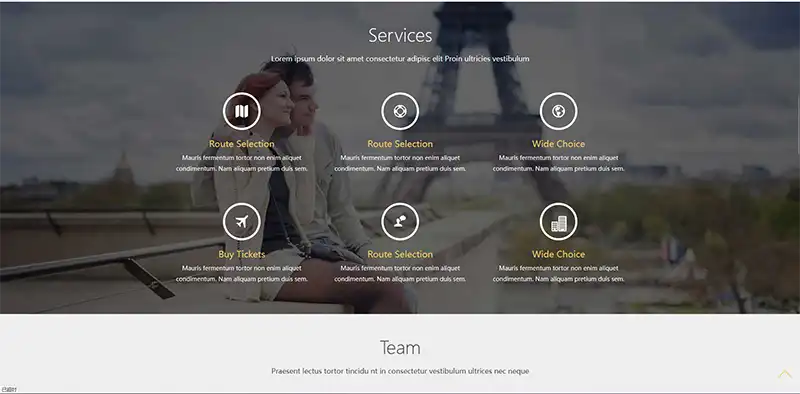Open Wide Choice heading below the globe icon
Viewport: 800px width, 394px height.
tap(559, 144)
